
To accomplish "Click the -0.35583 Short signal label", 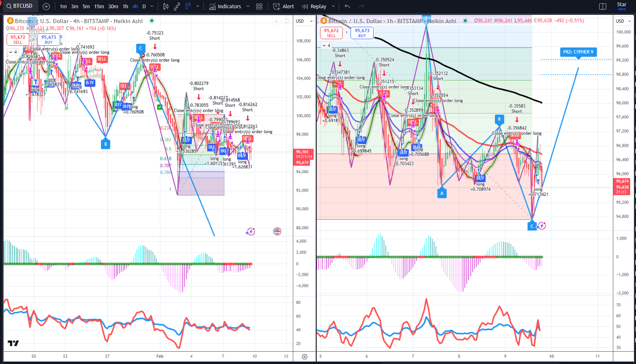I will tap(517, 108).
